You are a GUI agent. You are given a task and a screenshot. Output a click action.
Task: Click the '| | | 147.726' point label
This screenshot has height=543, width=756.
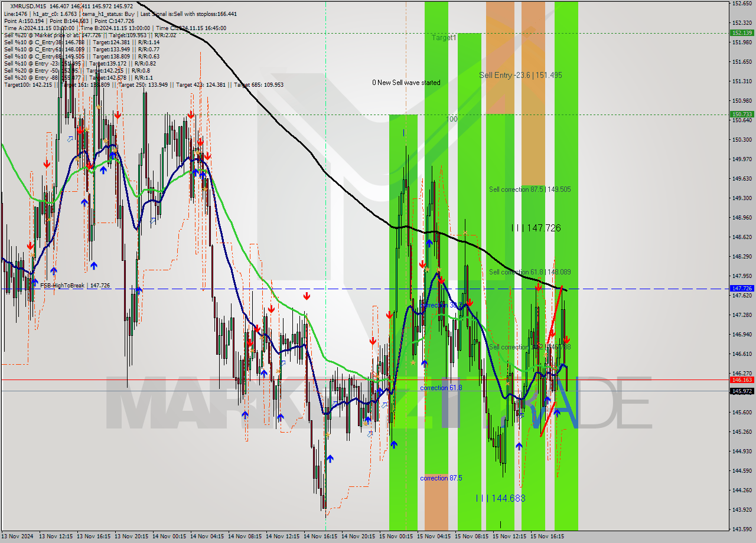(536, 228)
